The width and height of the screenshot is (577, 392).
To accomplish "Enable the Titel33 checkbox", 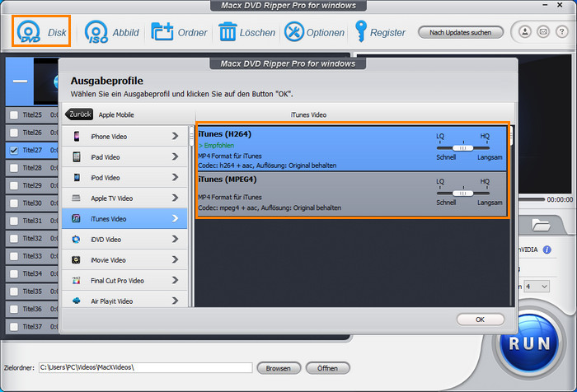I will click(13, 256).
